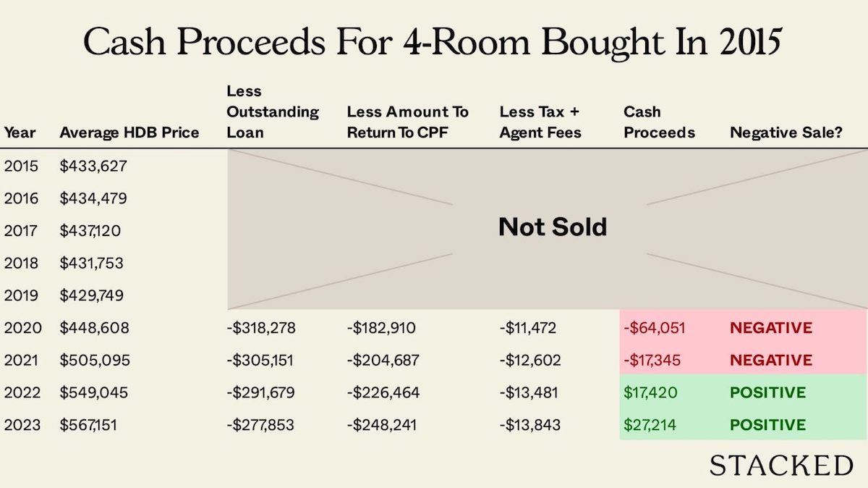Select the 2021 outstanding loan -$305,151

coord(260,361)
